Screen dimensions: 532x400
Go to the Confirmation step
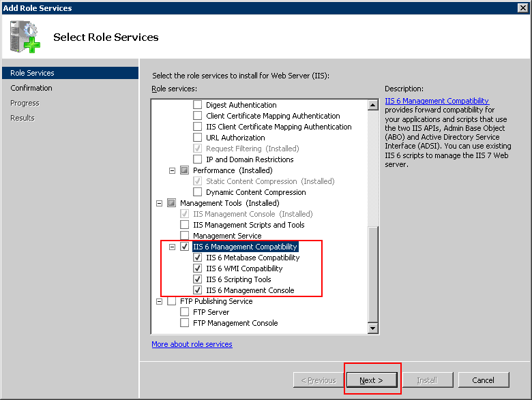pyautogui.click(x=31, y=88)
